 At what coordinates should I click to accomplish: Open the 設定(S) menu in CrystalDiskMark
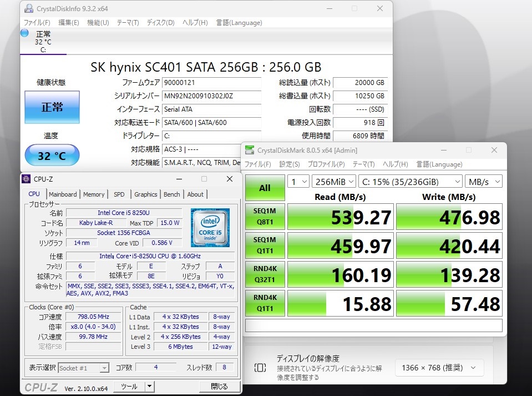tap(290, 164)
